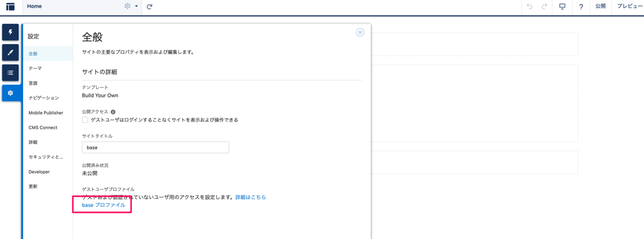Expand the Home page dropdown arrow
644x239 pixels.
pos(136,6)
